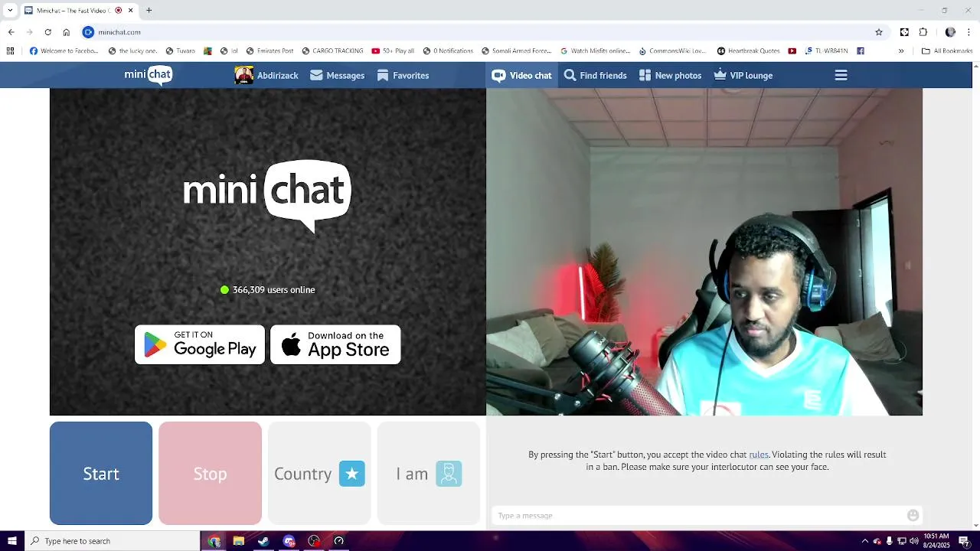Open the tab search dropdown arrow

[x=10, y=11]
